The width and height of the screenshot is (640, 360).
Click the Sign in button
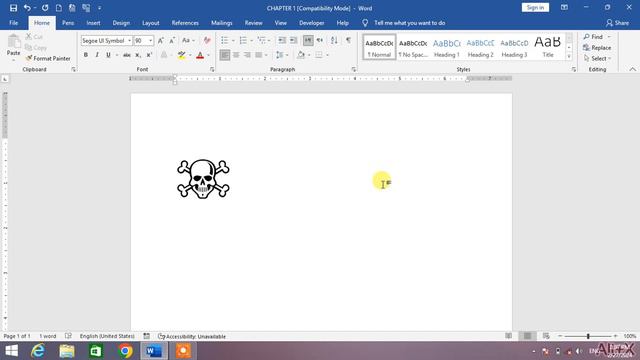click(x=535, y=8)
